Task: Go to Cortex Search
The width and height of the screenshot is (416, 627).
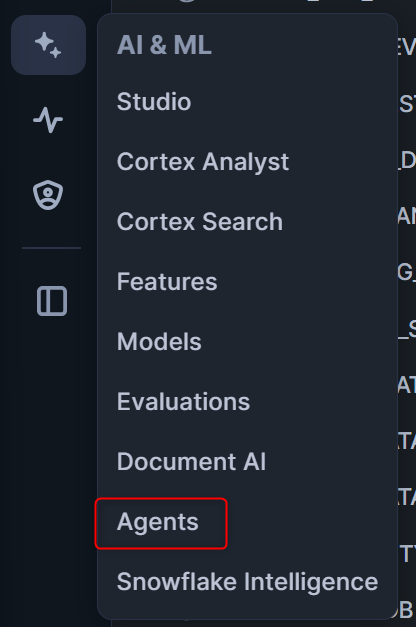Action: [x=200, y=222]
